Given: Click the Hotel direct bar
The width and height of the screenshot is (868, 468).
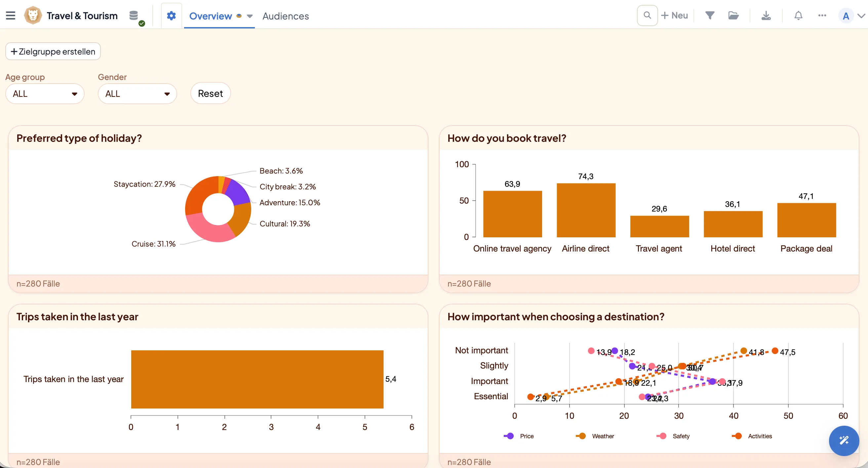Looking at the screenshot, I should [733, 224].
